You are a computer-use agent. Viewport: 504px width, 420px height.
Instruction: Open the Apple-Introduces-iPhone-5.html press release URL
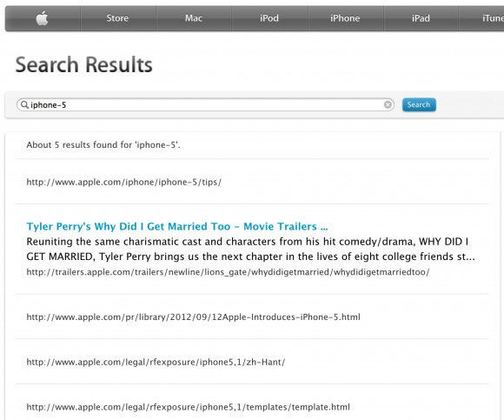tap(193, 317)
